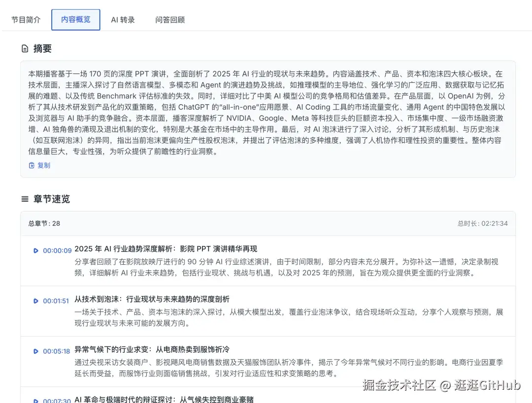Screen dimensions: 532x403
Task: Click 复制 to copy the summary text
Action: tap(43, 165)
